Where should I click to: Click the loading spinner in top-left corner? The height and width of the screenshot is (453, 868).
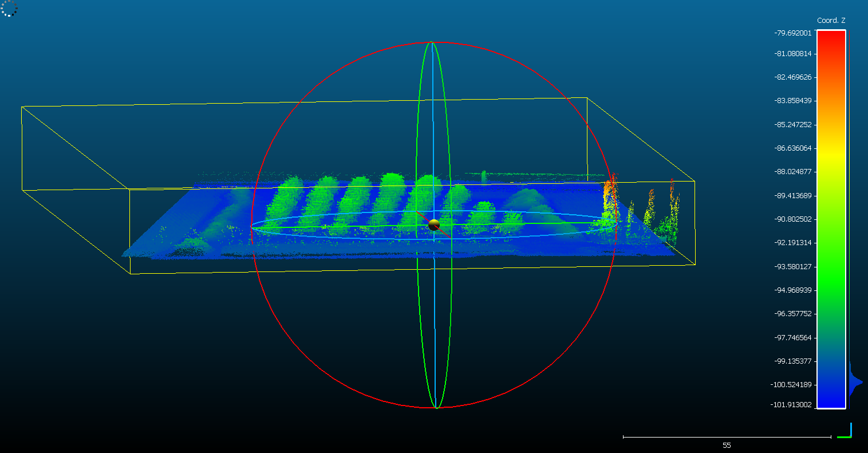coord(9,10)
